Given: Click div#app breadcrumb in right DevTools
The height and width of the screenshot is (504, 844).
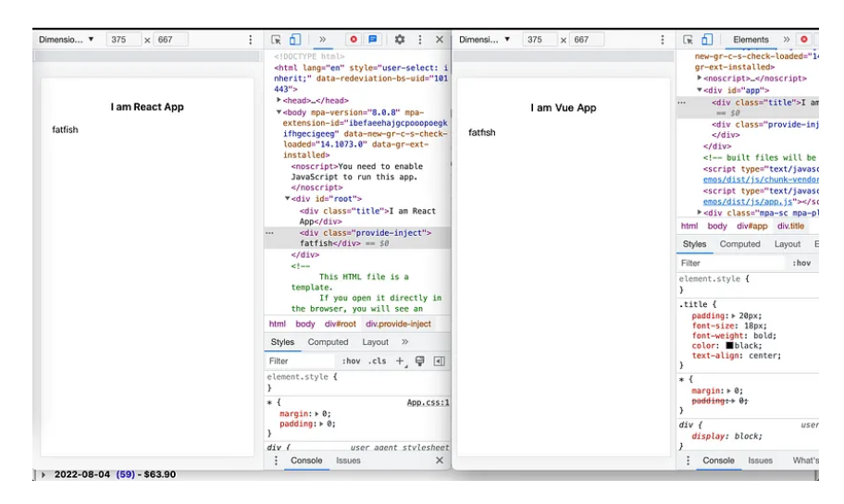Looking at the screenshot, I should [x=752, y=226].
